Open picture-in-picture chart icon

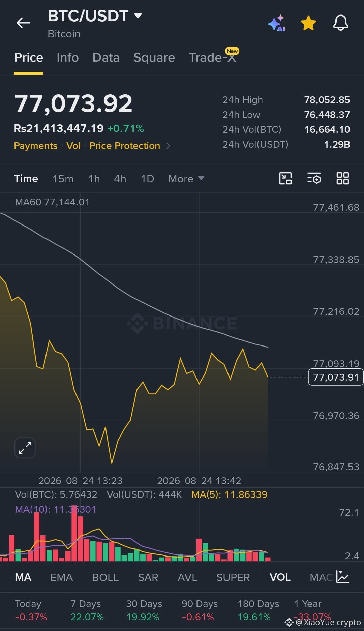(x=285, y=178)
